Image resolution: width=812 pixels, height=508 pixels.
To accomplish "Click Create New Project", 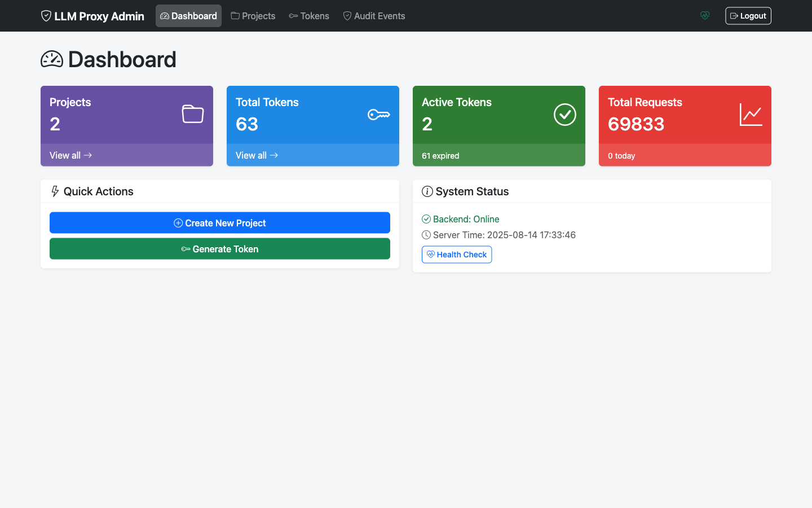I will click(x=220, y=222).
